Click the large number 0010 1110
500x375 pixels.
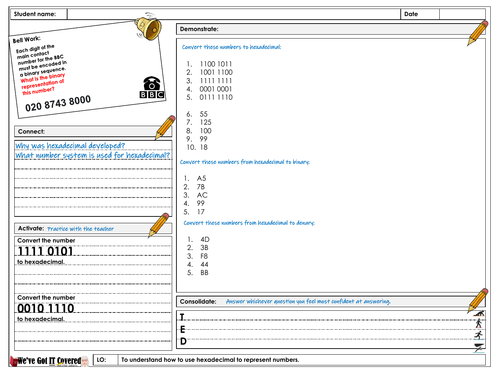coord(46,308)
